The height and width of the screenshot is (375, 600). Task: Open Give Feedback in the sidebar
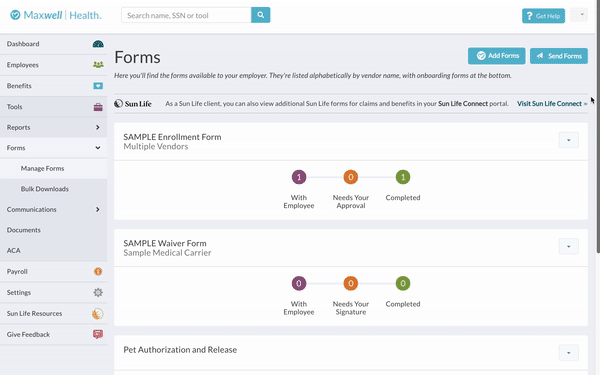click(x=53, y=334)
